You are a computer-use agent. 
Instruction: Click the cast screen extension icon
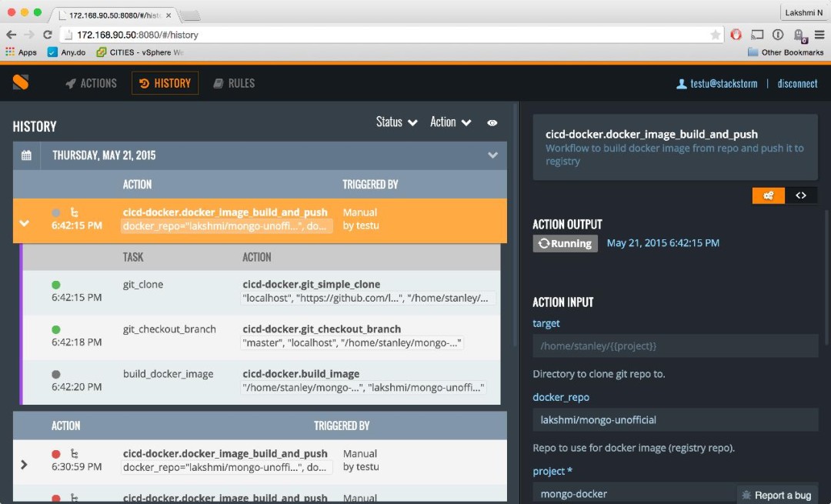pos(757,35)
